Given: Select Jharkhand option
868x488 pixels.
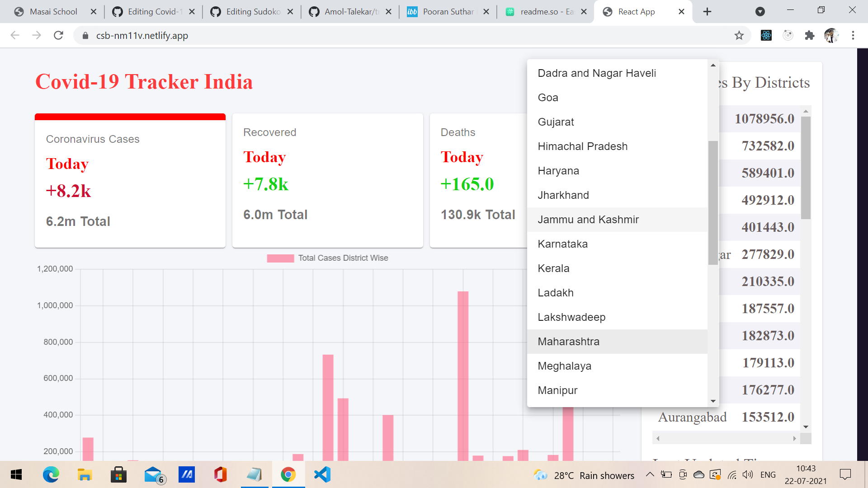Looking at the screenshot, I should coord(617,195).
